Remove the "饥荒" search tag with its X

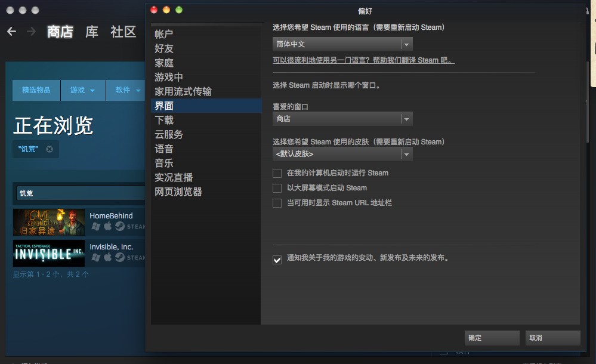[50, 149]
